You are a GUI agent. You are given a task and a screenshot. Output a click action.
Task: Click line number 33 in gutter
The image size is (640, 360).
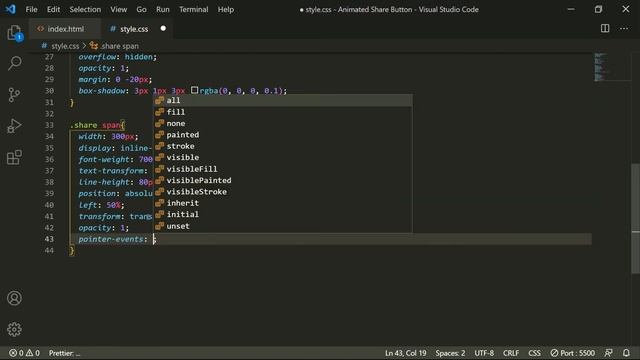coord(49,125)
